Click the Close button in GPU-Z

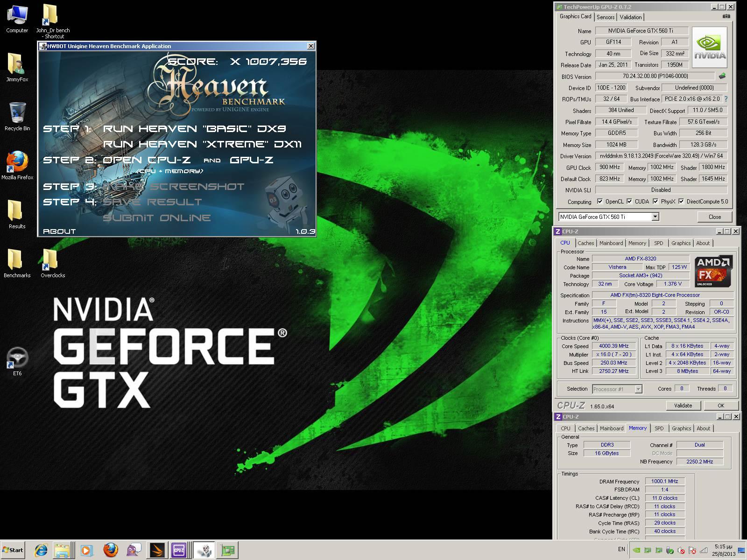(x=714, y=217)
